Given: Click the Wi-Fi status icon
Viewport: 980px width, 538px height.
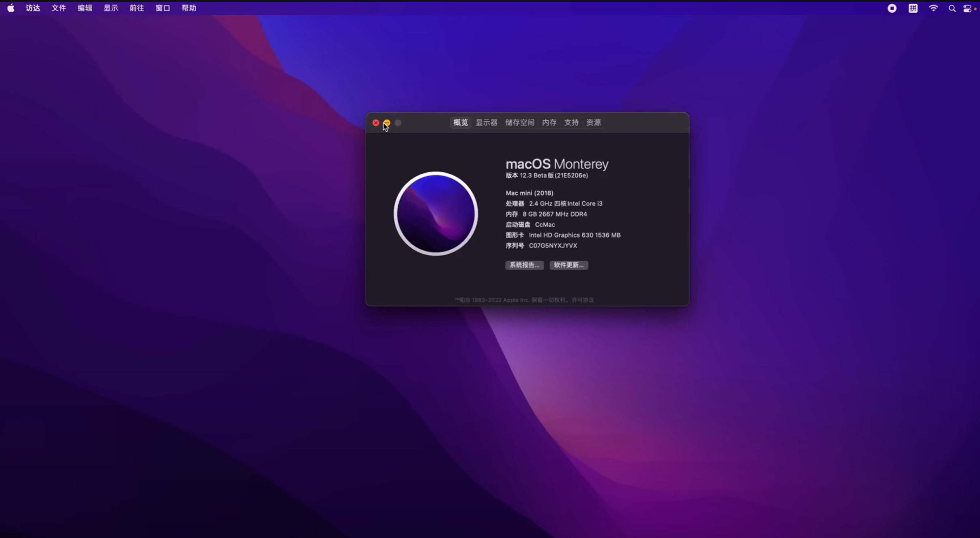Looking at the screenshot, I should [x=933, y=8].
